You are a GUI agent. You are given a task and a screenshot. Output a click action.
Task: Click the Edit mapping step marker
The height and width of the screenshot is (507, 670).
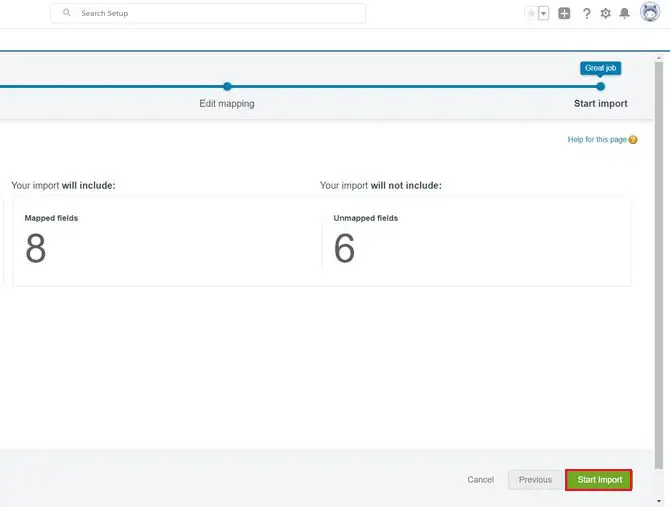pyautogui.click(x=227, y=86)
